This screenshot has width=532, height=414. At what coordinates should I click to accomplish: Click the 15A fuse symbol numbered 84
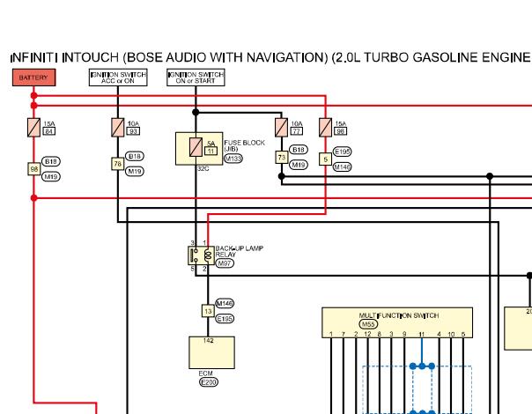pos(34,128)
